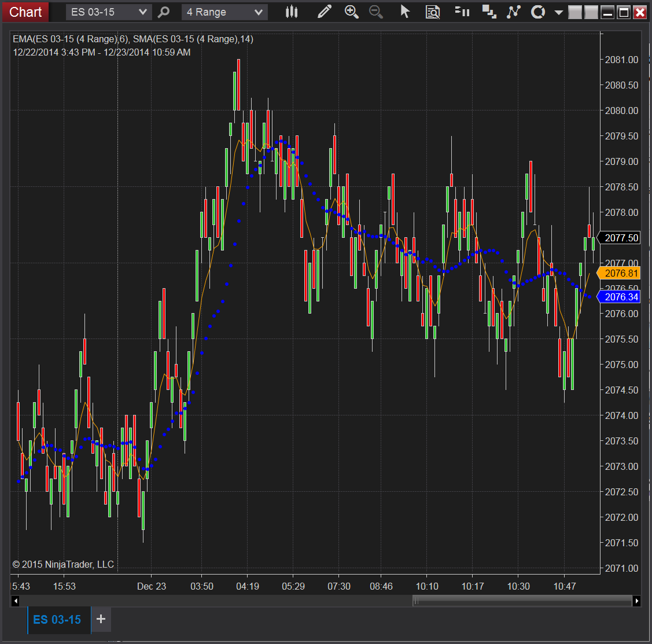Viewport: 652px width, 644px height.
Task: Open the cascading squares strategies icon
Action: click(489, 12)
